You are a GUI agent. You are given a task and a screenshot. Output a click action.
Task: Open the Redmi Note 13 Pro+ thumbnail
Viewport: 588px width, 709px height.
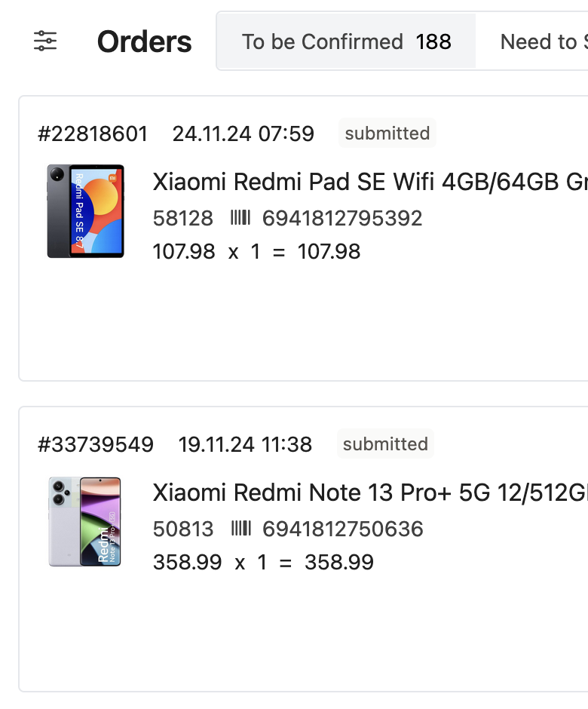pyautogui.click(x=85, y=522)
